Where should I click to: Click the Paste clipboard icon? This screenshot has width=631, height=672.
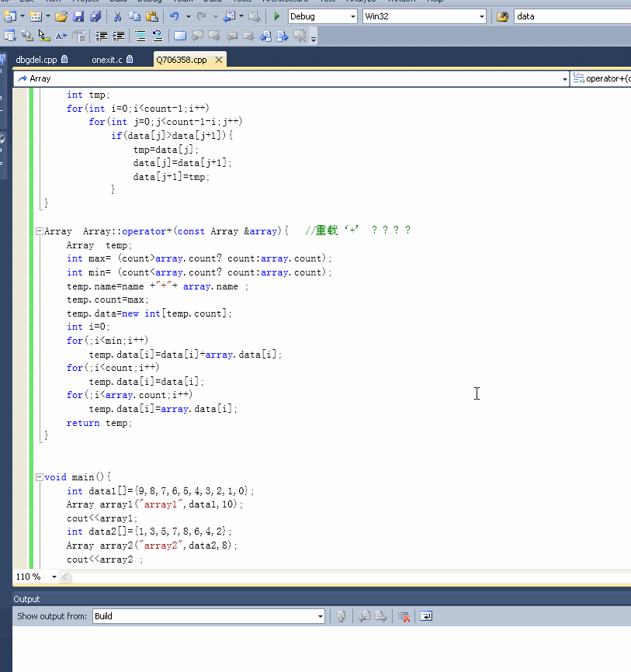152,16
